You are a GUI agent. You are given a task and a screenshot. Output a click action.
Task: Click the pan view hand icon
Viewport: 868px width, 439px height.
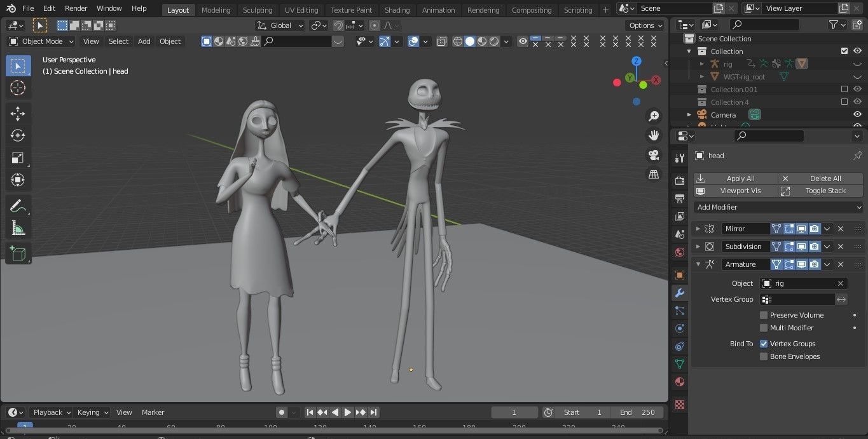653,135
